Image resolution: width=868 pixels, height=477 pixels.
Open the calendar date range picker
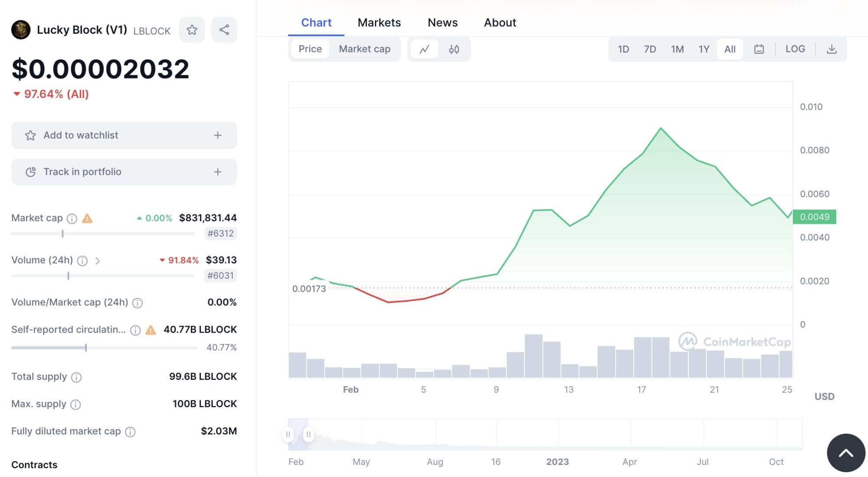click(x=759, y=49)
